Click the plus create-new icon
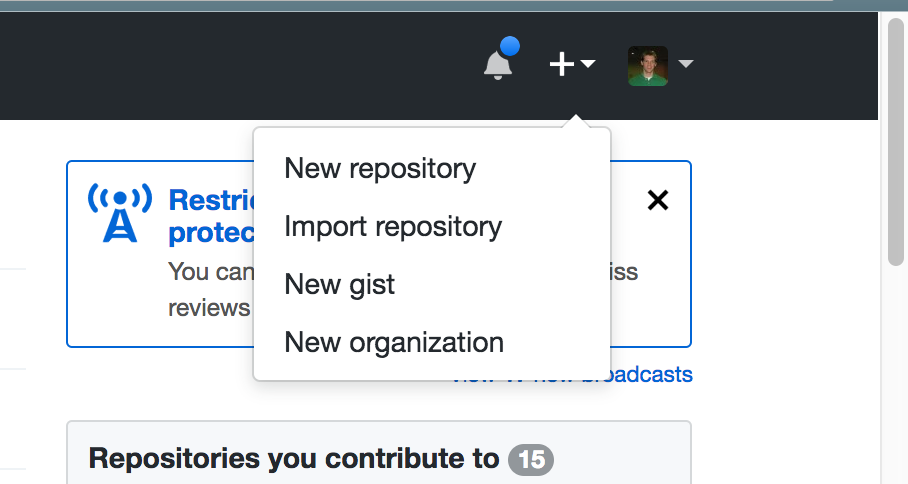This screenshot has width=908, height=484. pyautogui.click(x=562, y=65)
